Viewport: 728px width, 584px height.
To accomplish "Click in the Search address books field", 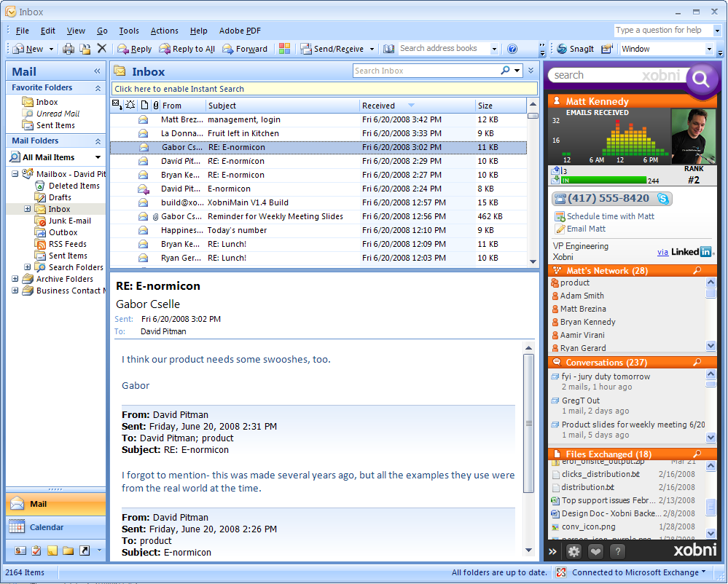I will (443, 49).
